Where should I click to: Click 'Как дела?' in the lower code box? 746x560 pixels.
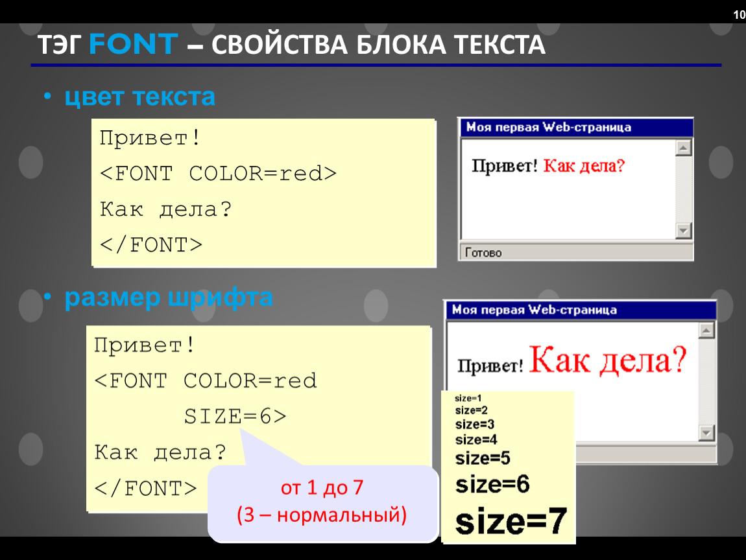[160, 452]
